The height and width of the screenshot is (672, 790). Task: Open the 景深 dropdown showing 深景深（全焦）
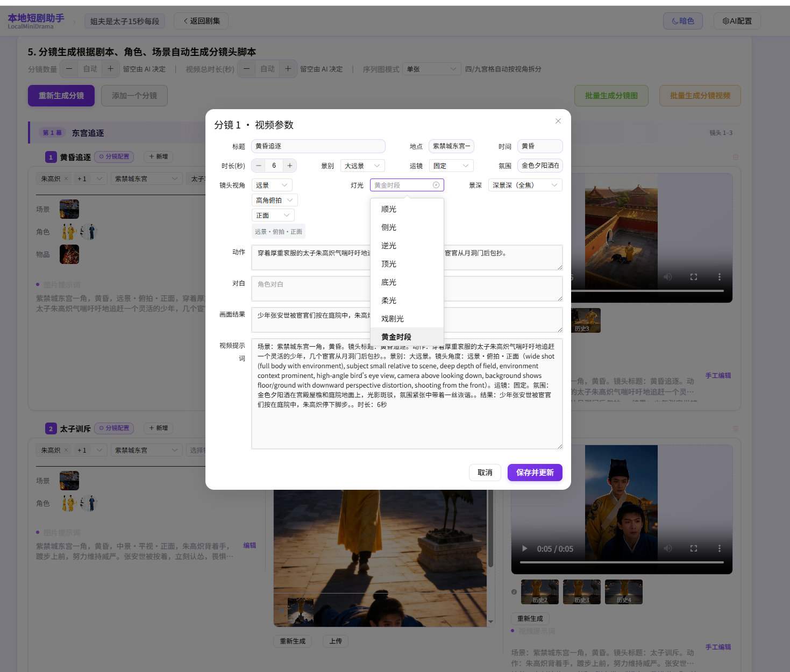[x=525, y=185]
